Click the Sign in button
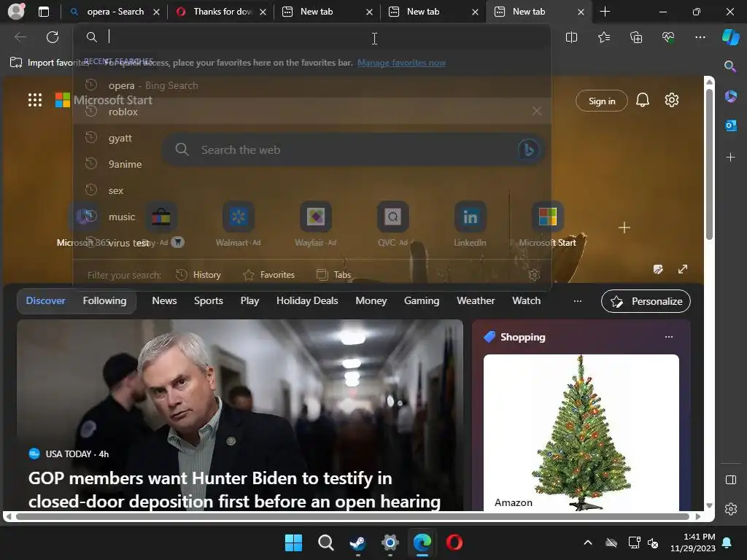Image resolution: width=747 pixels, height=560 pixels. point(602,101)
